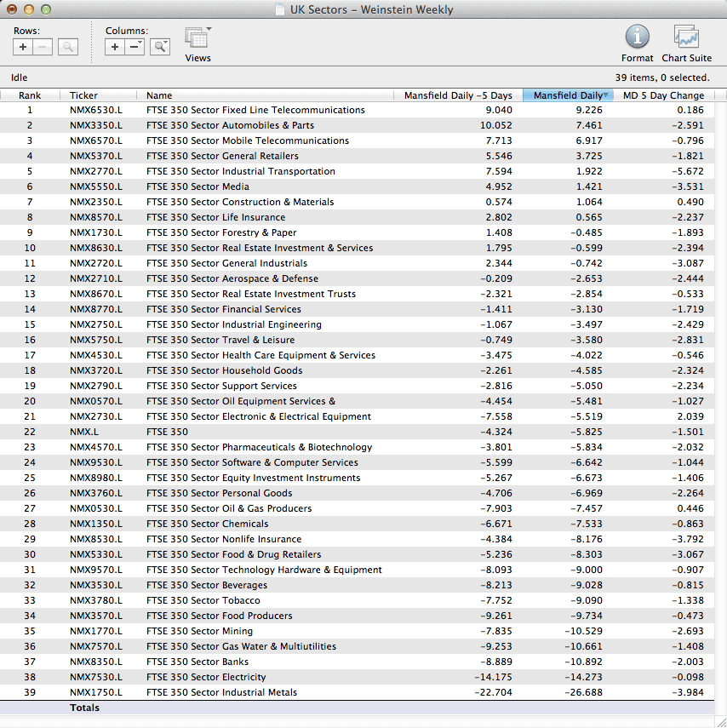Sort by Mansfield Daily -5 Days column

[x=458, y=95]
